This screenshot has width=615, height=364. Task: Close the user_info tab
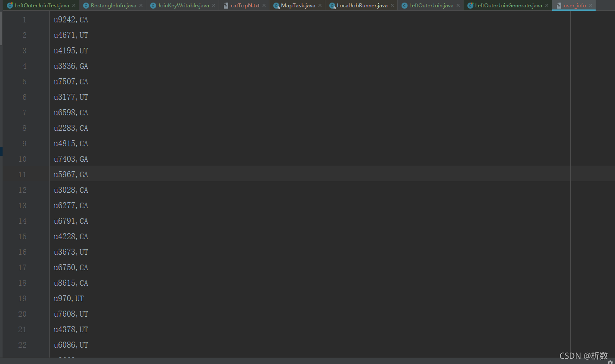pyautogui.click(x=590, y=6)
